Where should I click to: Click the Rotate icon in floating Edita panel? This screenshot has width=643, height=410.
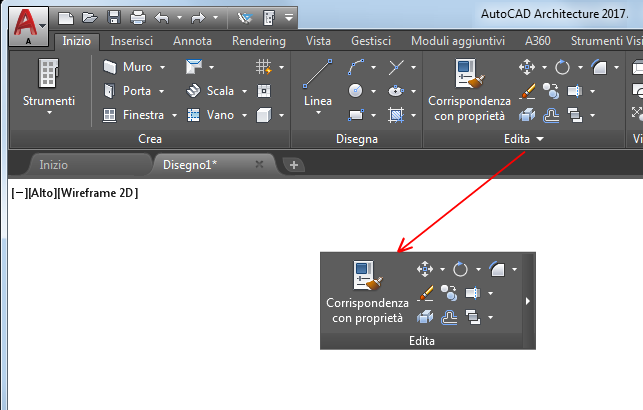[461, 269]
